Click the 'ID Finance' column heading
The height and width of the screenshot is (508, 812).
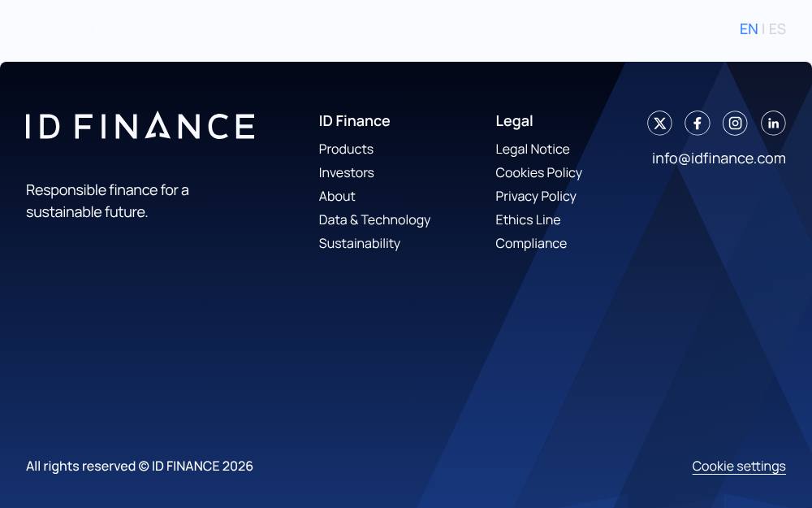[354, 121]
